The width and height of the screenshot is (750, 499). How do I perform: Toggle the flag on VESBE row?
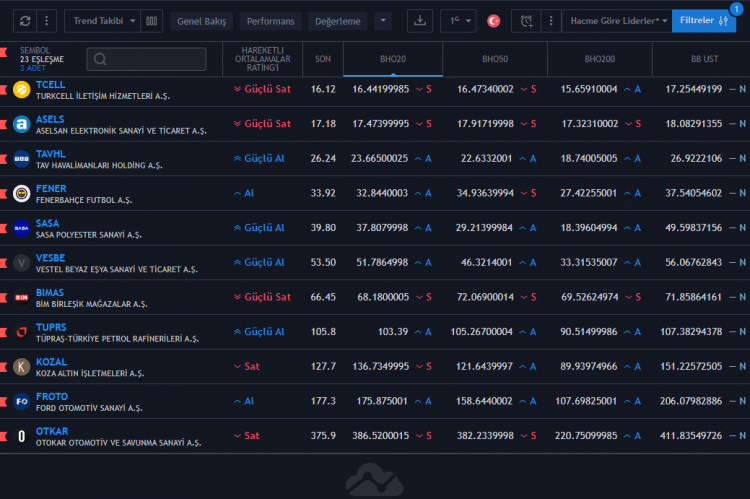click(3, 263)
